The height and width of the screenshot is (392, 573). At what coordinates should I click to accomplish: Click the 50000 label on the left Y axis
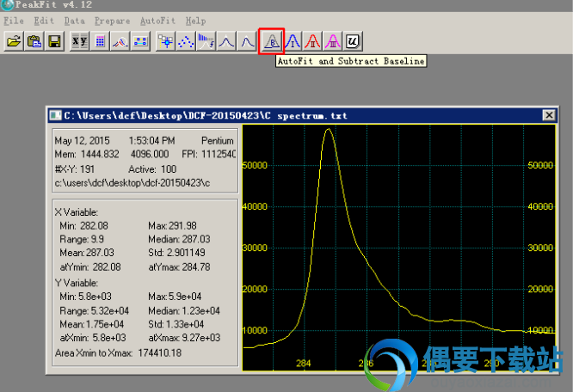255,165
